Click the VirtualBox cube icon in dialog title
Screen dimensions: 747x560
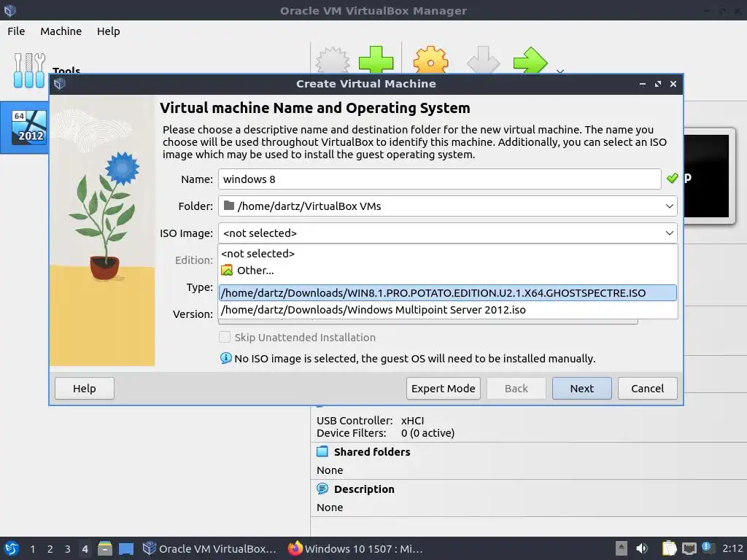[x=60, y=84]
